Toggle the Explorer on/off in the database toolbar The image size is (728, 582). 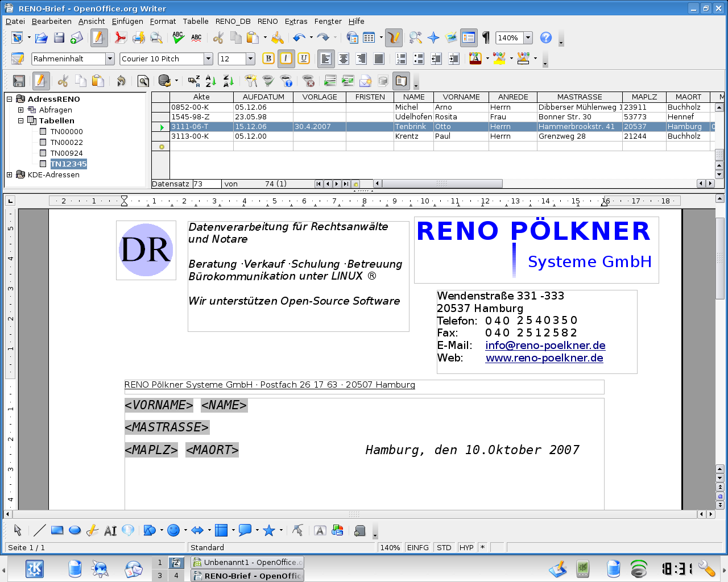pos(401,81)
